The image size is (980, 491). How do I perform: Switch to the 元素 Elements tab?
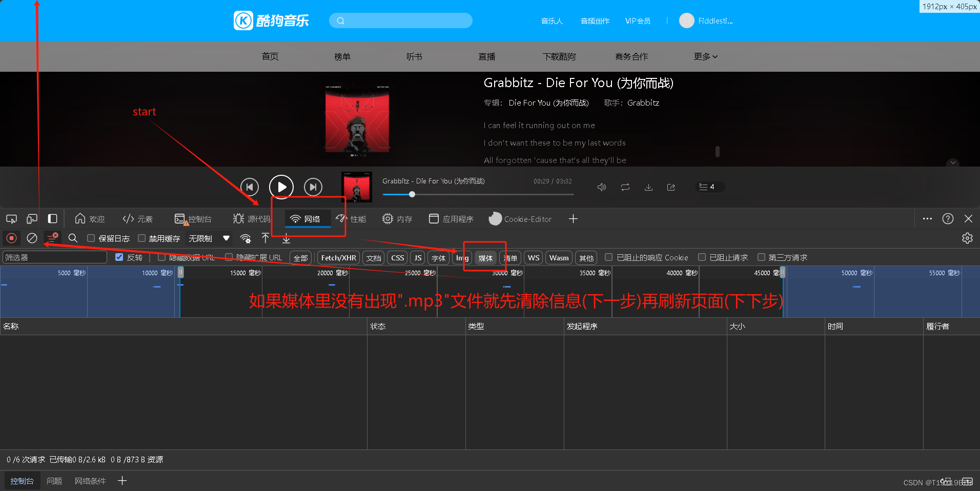click(x=137, y=219)
